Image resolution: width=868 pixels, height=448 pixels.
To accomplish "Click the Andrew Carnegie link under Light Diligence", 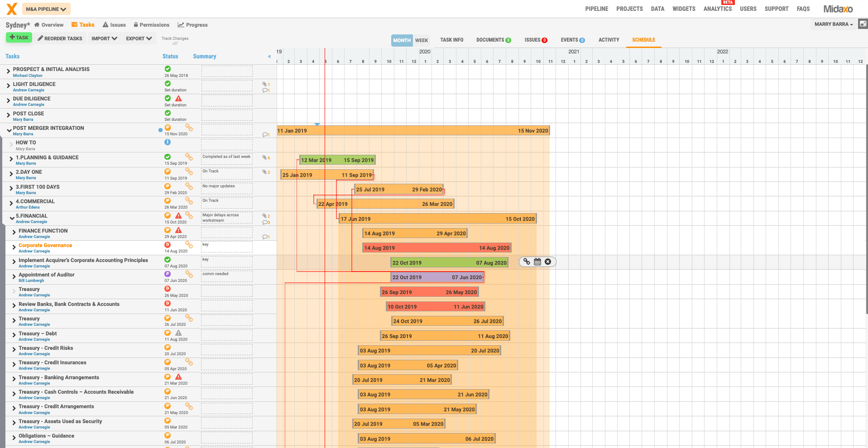I will [29, 90].
